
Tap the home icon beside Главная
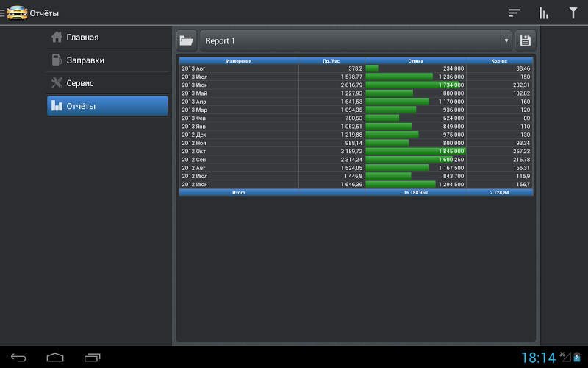[x=57, y=38]
